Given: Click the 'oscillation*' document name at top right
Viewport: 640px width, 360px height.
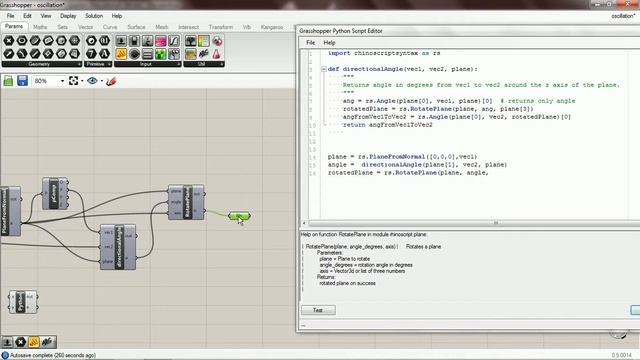Looking at the screenshot, I should click(623, 16).
